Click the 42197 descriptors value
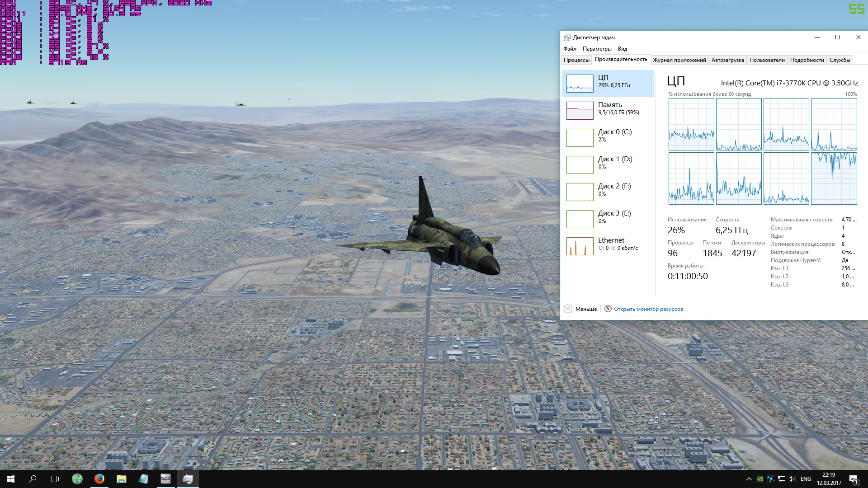 pyautogui.click(x=744, y=253)
